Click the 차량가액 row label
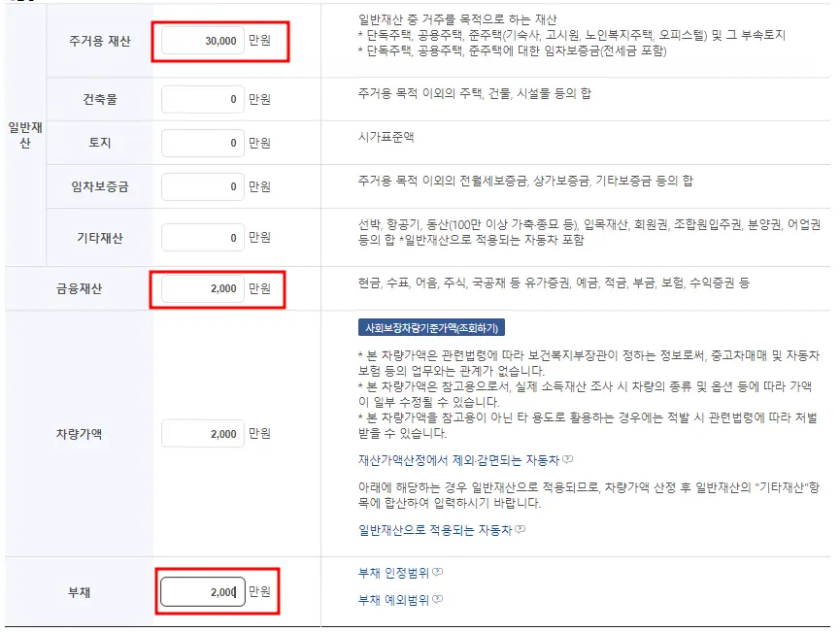 click(78, 433)
